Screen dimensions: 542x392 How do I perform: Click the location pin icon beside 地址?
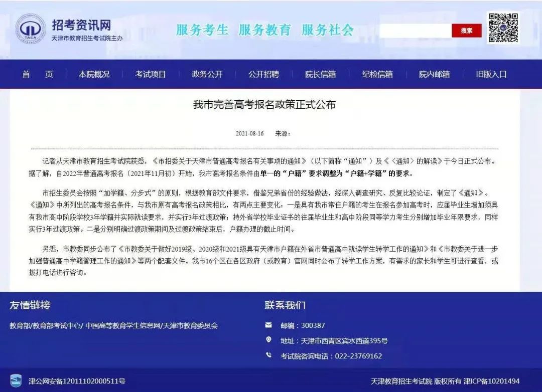[268, 340]
